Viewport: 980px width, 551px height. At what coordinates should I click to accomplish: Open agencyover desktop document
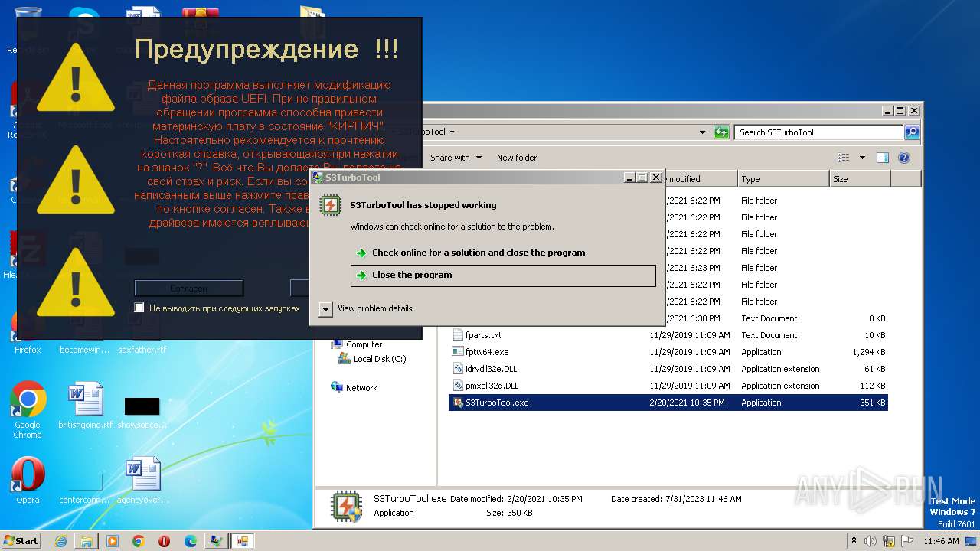[142, 481]
